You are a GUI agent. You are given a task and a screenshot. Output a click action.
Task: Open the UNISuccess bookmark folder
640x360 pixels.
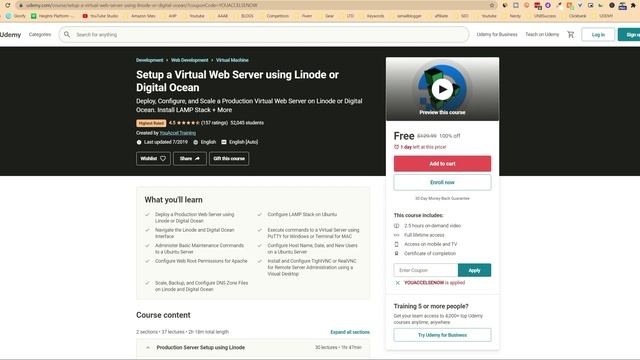541,16
